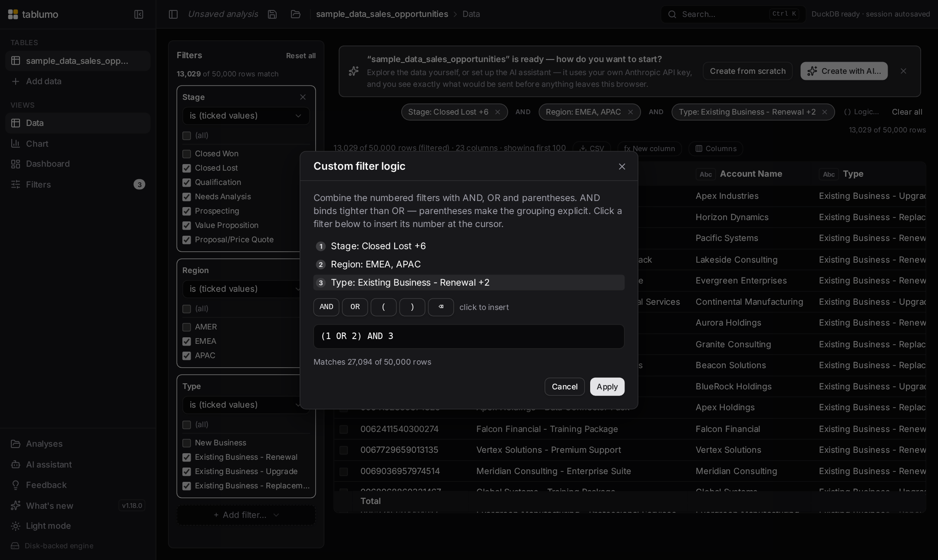This screenshot has height=560, width=938.
Task: Uncheck the Needs Analysis checkbox
Action: 187,197
